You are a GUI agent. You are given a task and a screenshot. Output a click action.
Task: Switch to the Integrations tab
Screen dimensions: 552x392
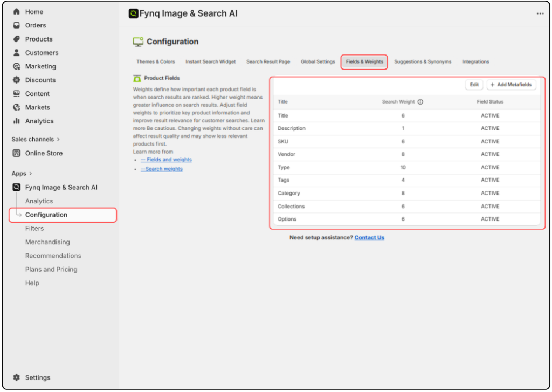[475, 61]
